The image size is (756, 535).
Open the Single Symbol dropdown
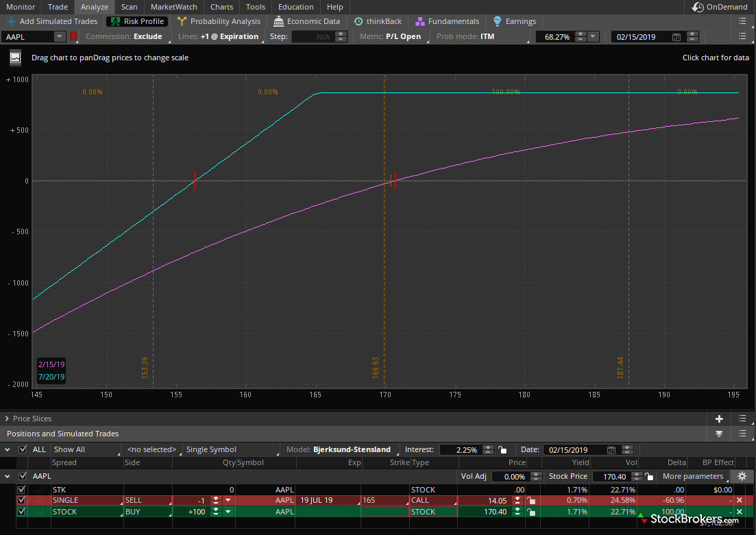pos(232,449)
